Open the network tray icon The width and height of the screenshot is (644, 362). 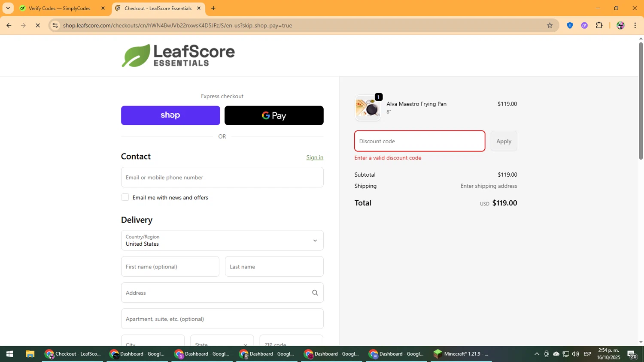coord(566,354)
